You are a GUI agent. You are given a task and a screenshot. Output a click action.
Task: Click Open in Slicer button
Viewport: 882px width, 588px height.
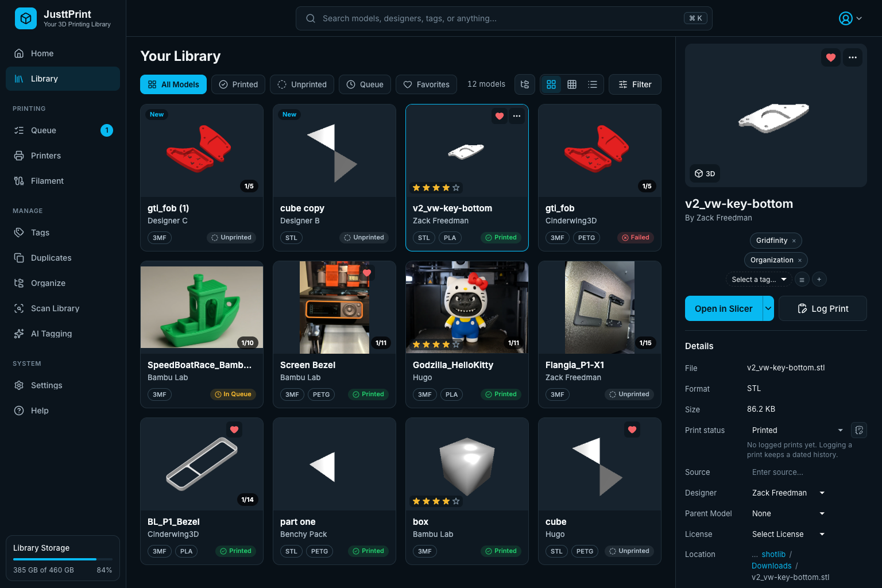[x=724, y=308]
